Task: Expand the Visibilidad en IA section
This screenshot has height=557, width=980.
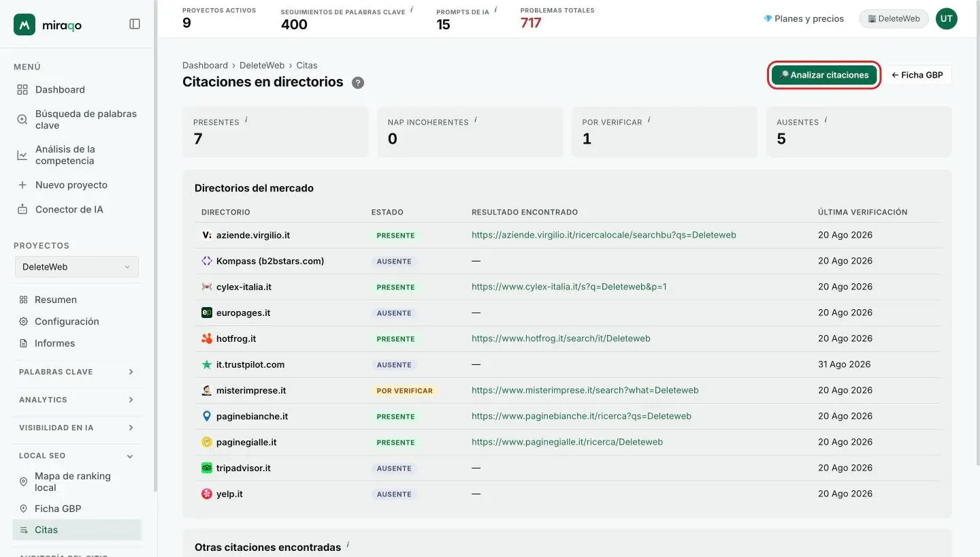Action: pos(77,428)
